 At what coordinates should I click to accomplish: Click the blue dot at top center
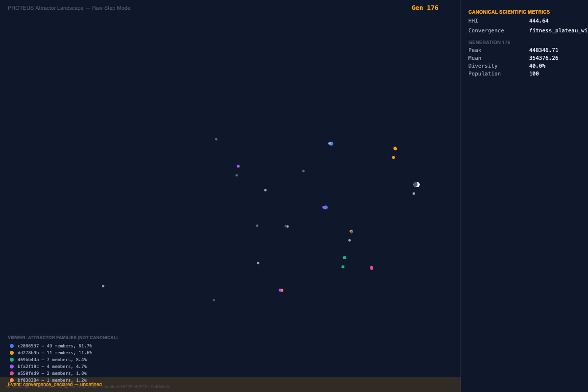click(331, 144)
